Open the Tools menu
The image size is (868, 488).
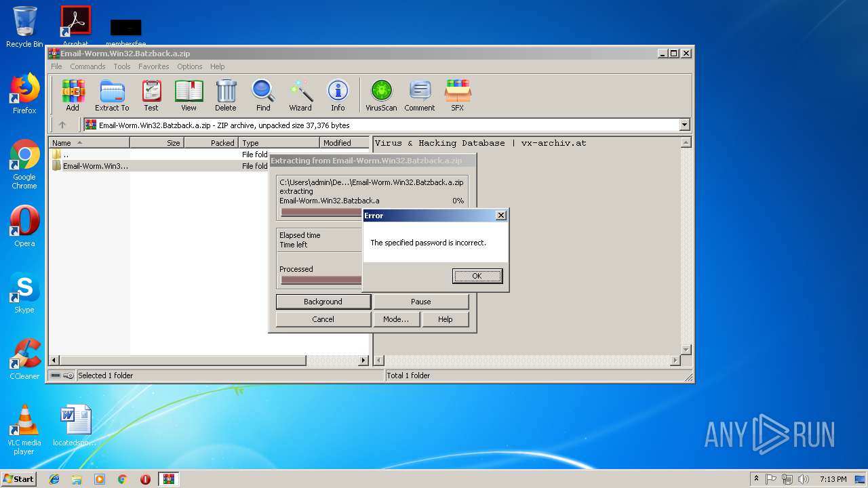(x=122, y=66)
